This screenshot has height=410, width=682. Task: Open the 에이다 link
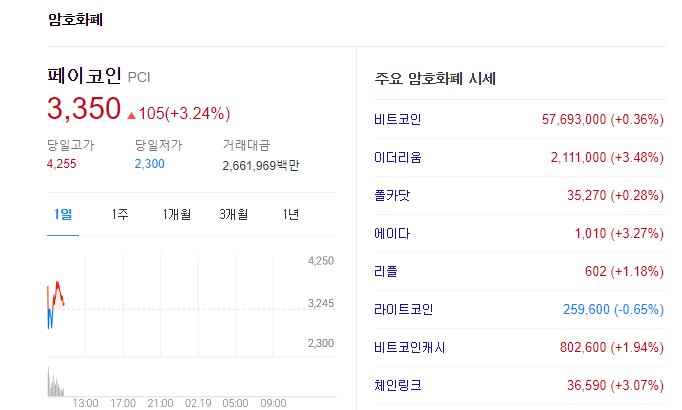pos(392,233)
